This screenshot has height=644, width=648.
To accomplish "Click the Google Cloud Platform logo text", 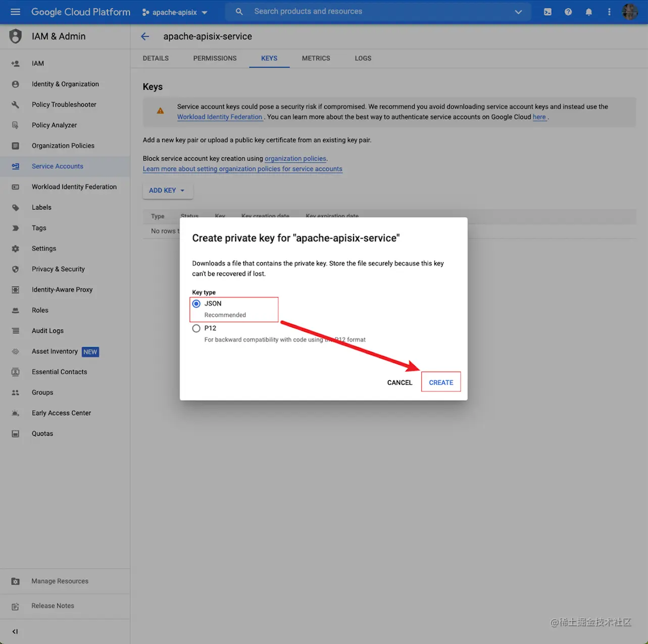I will click(x=81, y=12).
